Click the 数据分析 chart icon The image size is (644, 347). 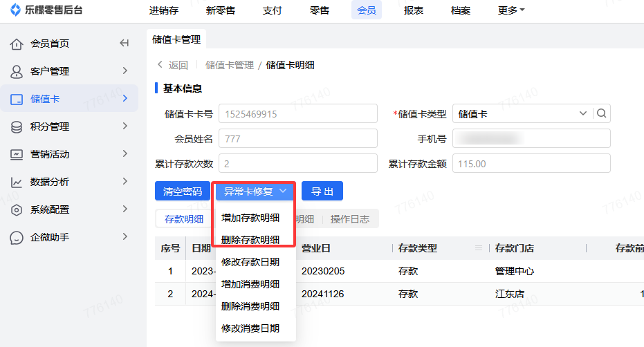[x=17, y=182]
